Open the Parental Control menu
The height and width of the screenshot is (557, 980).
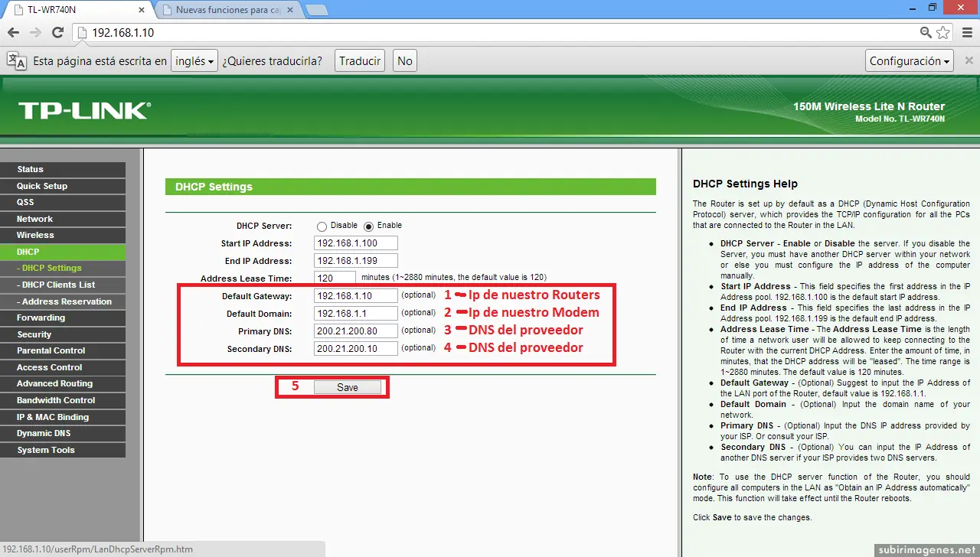click(63, 350)
